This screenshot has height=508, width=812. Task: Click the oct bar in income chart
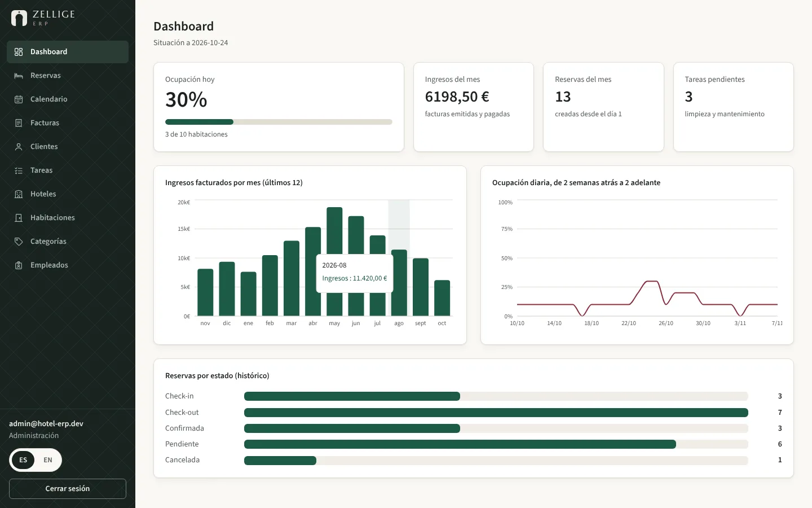(x=442, y=298)
